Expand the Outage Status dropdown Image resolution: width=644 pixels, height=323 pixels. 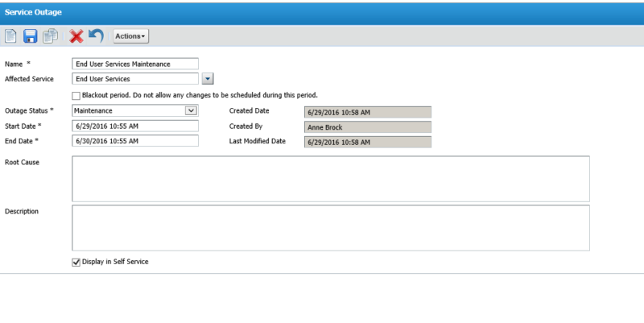coord(191,110)
